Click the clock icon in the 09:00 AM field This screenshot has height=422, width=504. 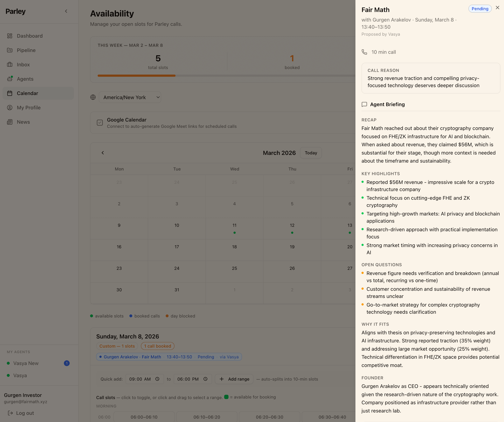pyautogui.click(x=157, y=379)
